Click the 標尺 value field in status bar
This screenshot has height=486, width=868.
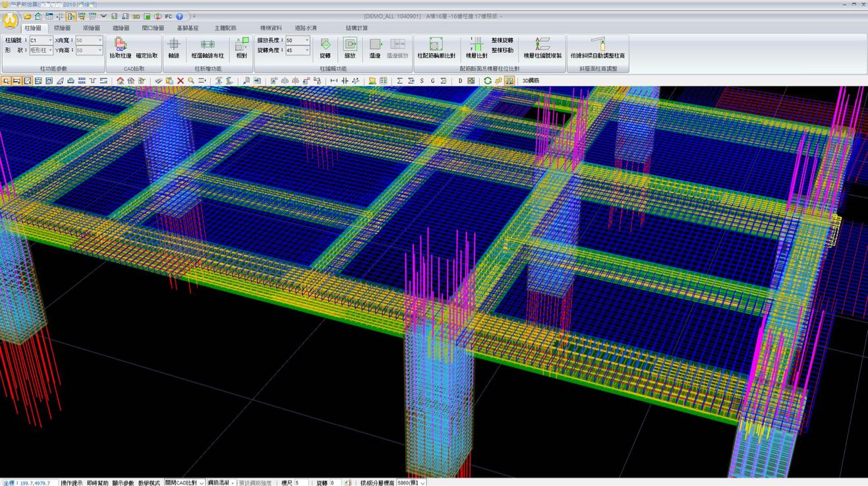(x=301, y=483)
